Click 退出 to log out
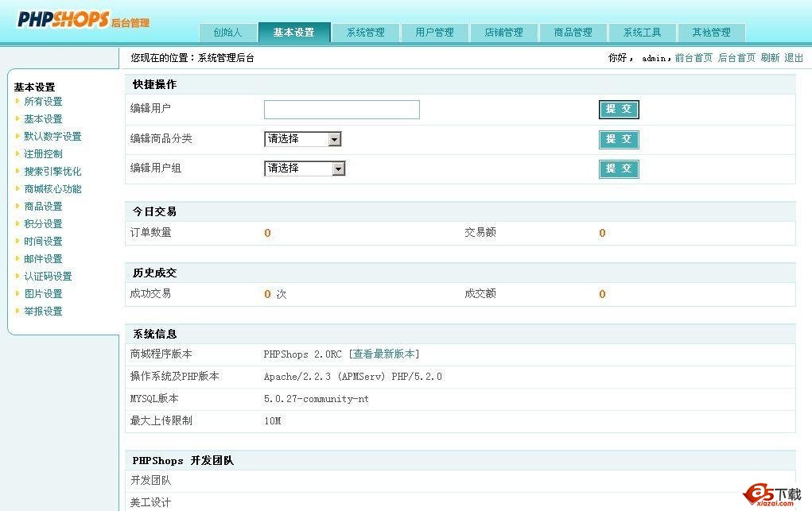Screen dimensions: 812x511 (x=793, y=58)
